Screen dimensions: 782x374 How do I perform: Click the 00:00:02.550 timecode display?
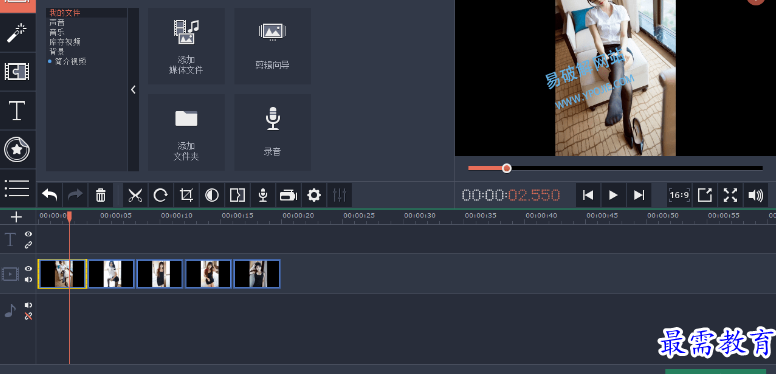(x=511, y=195)
